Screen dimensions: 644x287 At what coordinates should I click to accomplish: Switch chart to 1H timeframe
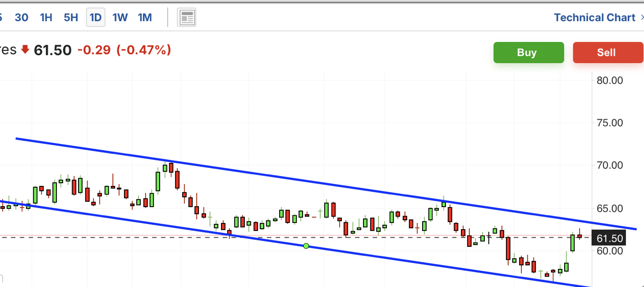pos(46,18)
